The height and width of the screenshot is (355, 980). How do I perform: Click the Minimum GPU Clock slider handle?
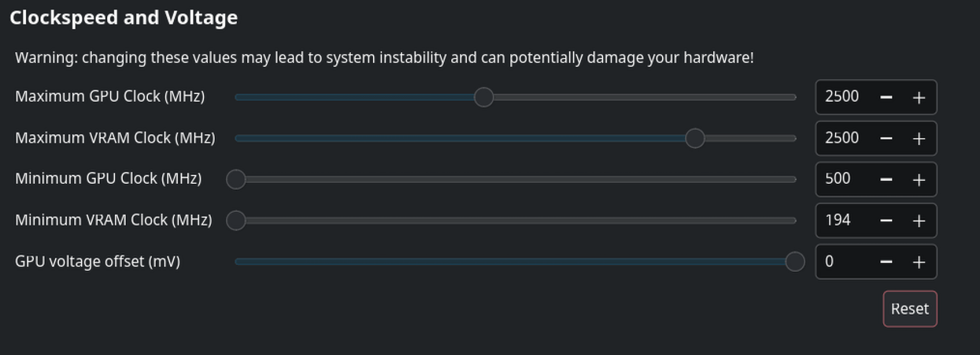(236, 179)
